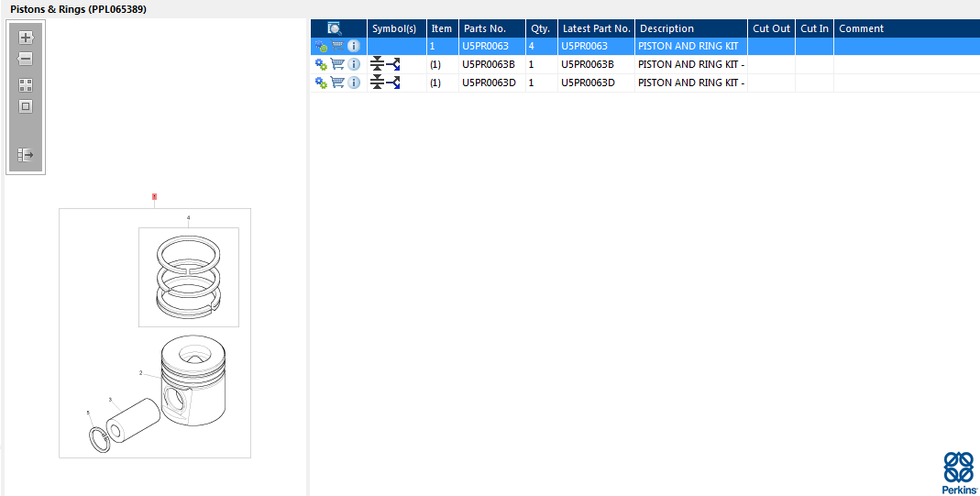980x496 pixels.
Task: Sort by Item column header
Action: click(443, 28)
